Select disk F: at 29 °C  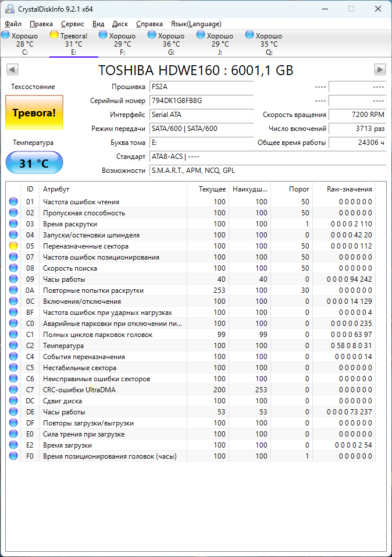[x=122, y=43]
